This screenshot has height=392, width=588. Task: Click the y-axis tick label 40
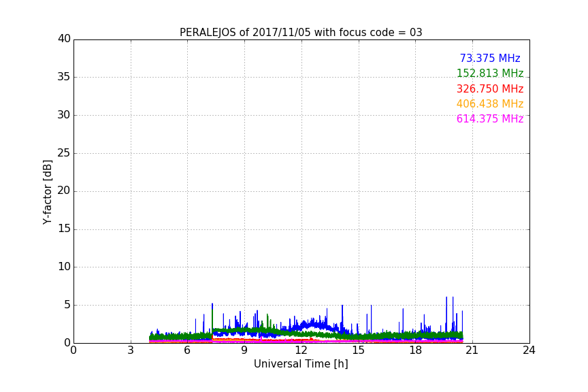(64, 39)
